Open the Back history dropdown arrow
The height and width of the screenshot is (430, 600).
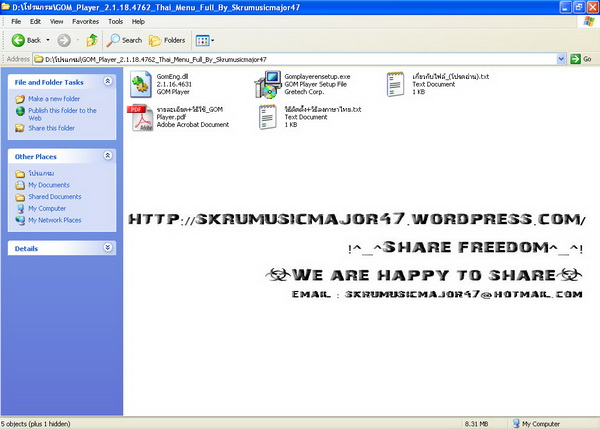coord(48,40)
